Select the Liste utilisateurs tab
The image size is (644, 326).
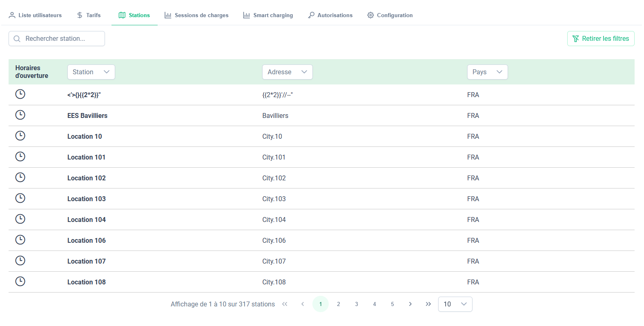[35, 15]
